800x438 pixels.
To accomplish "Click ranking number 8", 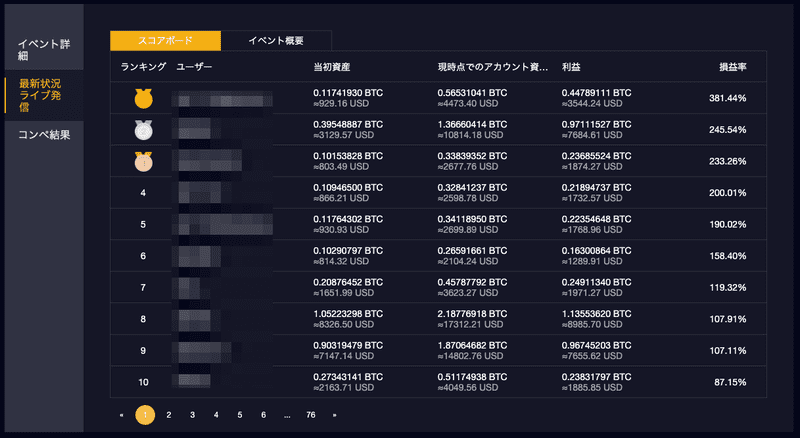I will (143, 319).
